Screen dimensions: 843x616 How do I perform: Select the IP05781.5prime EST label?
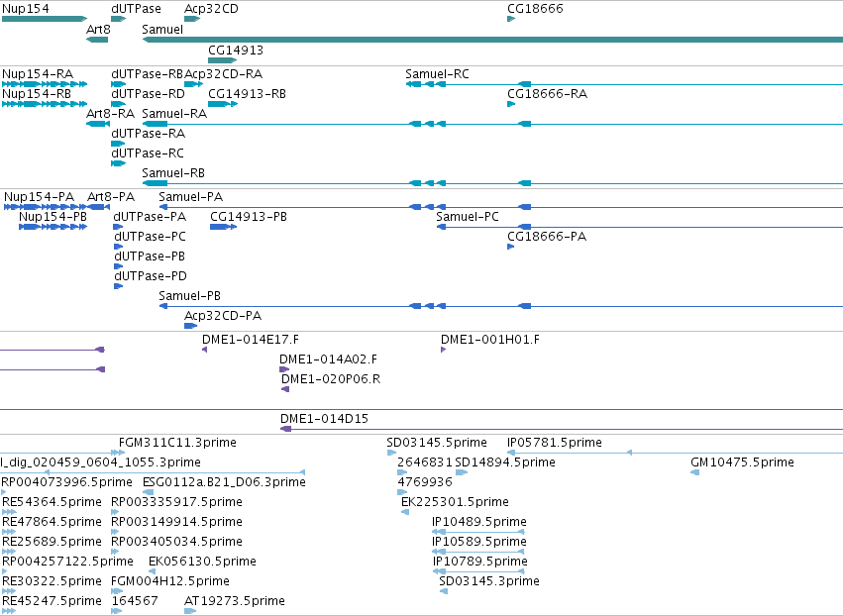click(555, 443)
